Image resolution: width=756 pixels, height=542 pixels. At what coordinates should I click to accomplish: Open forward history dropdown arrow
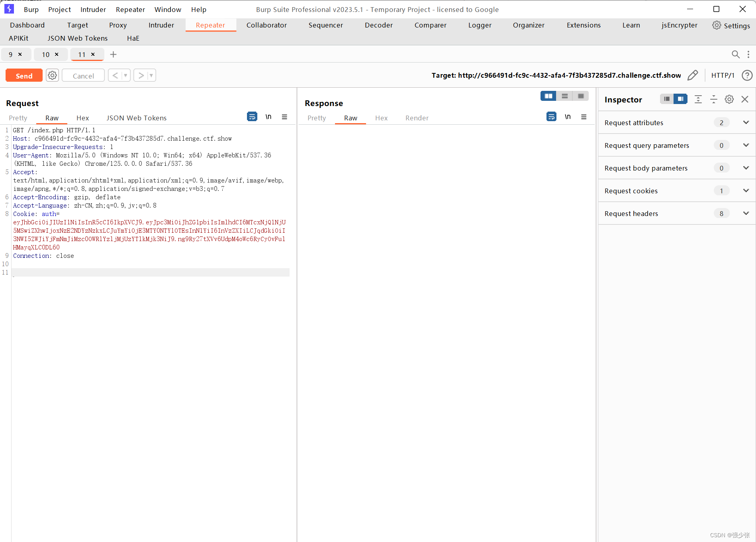[151, 75]
